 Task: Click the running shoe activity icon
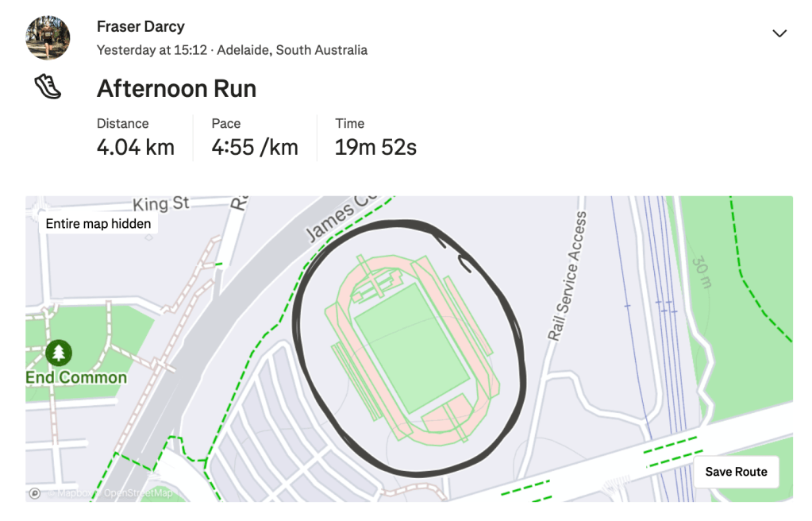[x=48, y=87]
